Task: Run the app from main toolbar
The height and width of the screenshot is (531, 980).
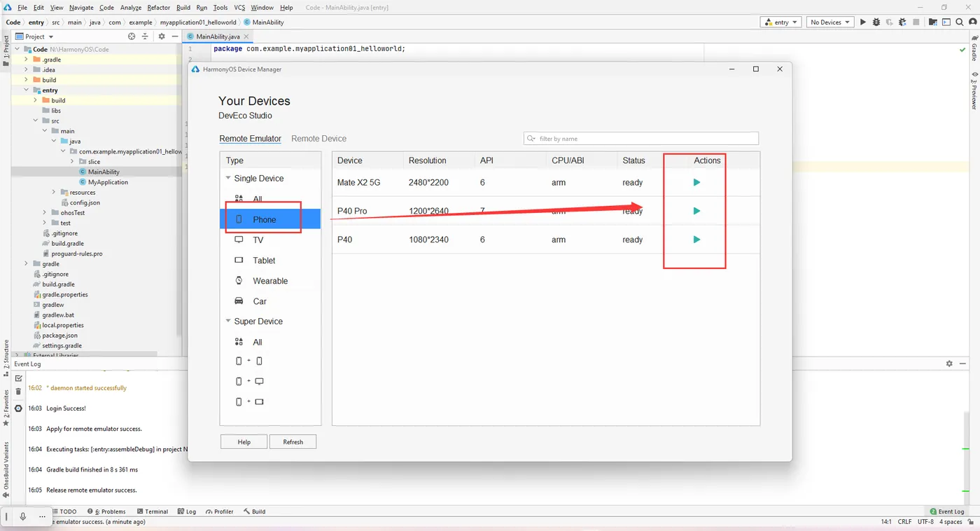Action: coord(863,22)
